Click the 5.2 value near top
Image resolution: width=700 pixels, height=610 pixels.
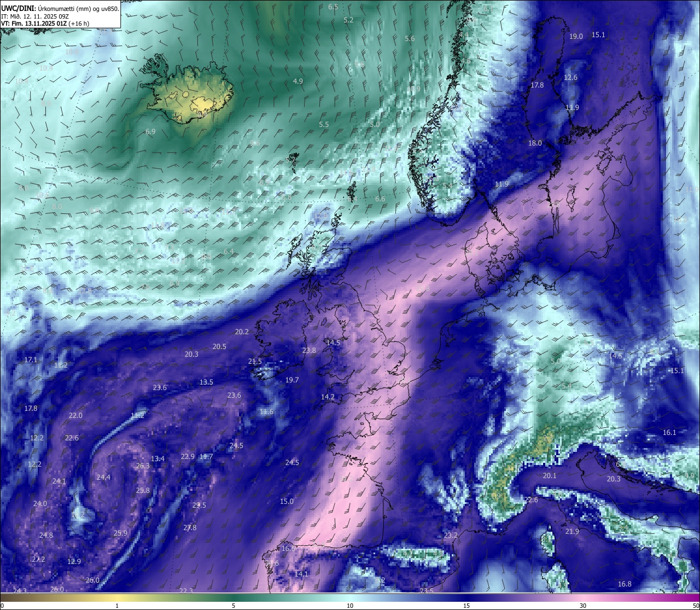coord(348,20)
